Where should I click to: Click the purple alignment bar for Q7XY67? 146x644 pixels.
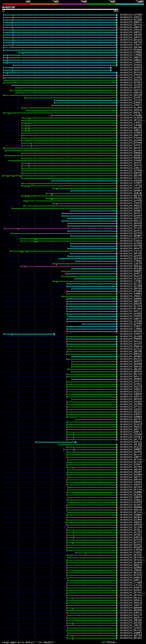[61, 228]
